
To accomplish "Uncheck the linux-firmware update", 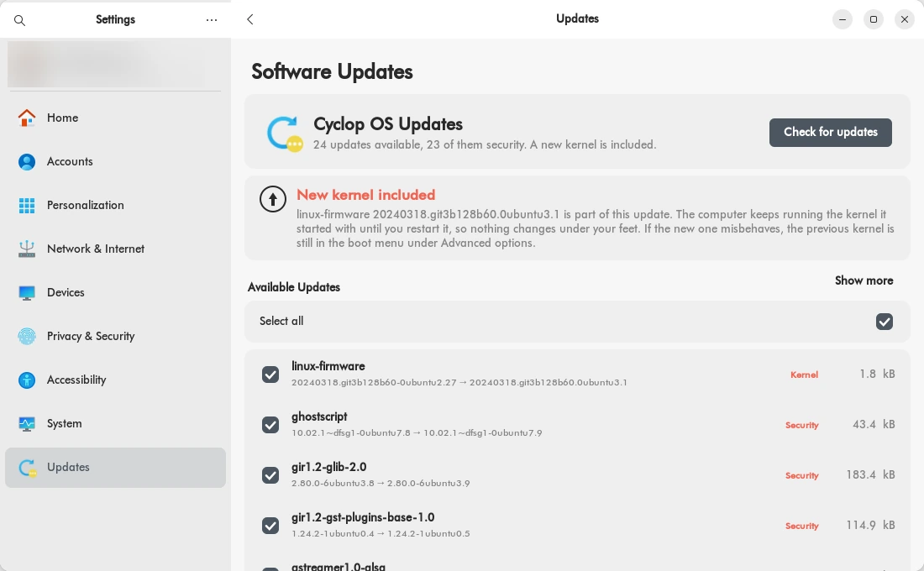I will (270, 375).
